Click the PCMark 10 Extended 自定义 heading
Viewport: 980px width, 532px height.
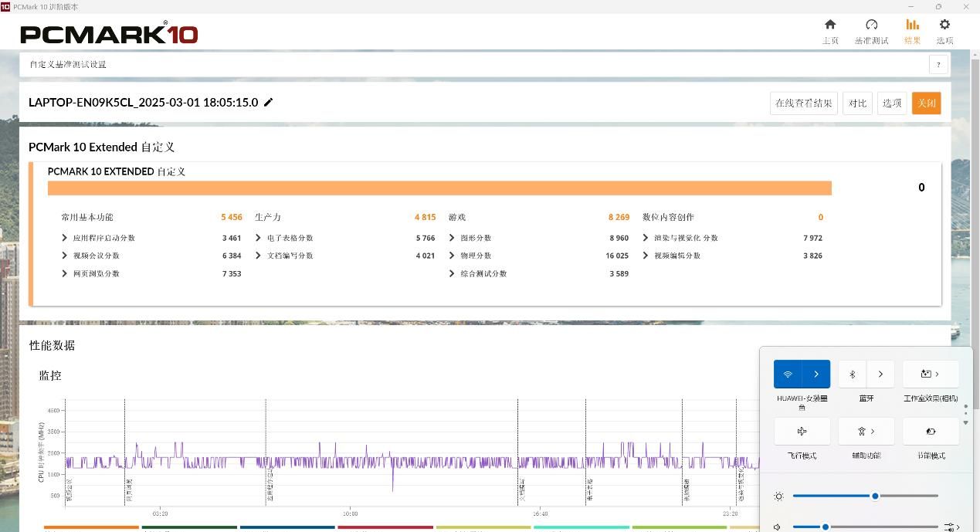tap(102, 147)
